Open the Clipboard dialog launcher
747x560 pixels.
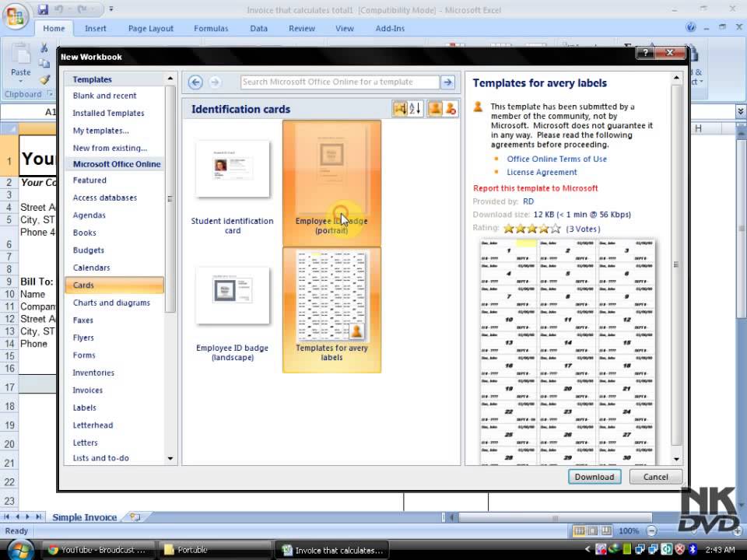pyautogui.click(x=50, y=94)
